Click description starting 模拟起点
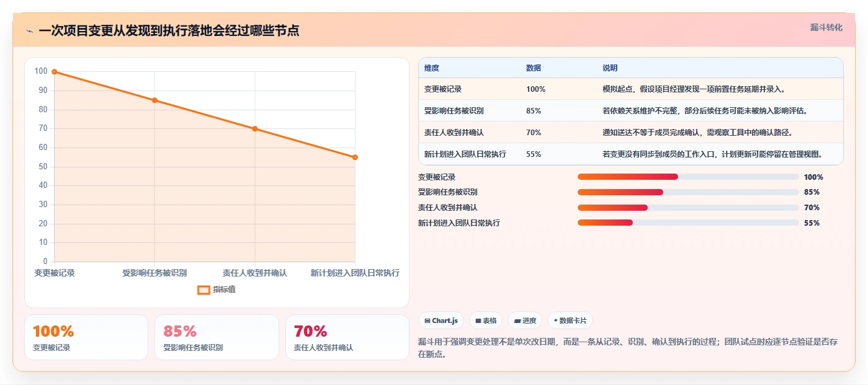Viewport: 868px width, 385px height. point(695,89)
